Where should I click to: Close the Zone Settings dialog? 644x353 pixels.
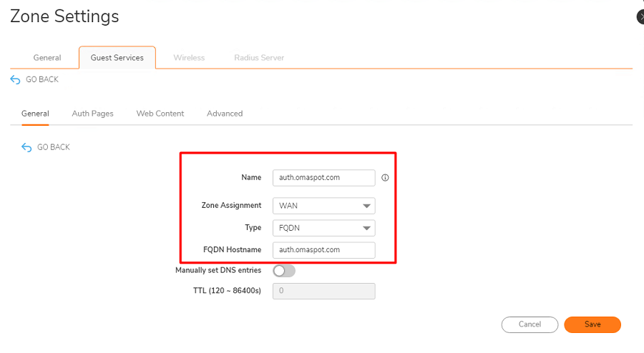click(640, 17)
